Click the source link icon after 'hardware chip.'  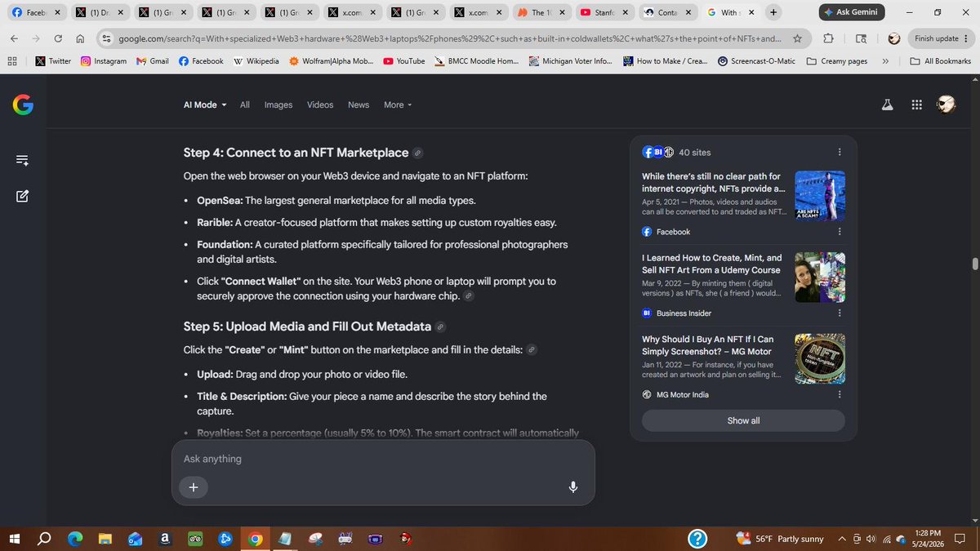469,295
